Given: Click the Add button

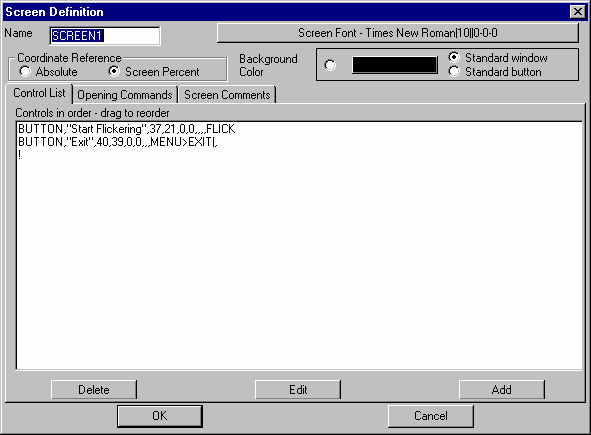Looking at the screenshot, I should 502,389.
